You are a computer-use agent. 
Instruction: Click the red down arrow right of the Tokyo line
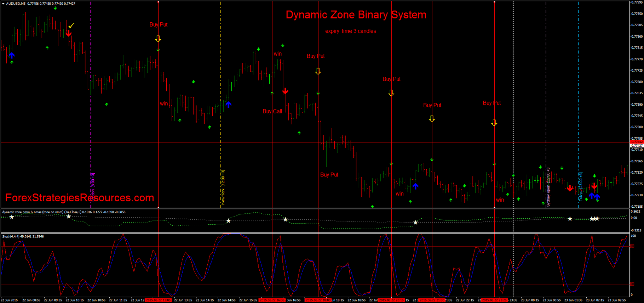[594, 186]
